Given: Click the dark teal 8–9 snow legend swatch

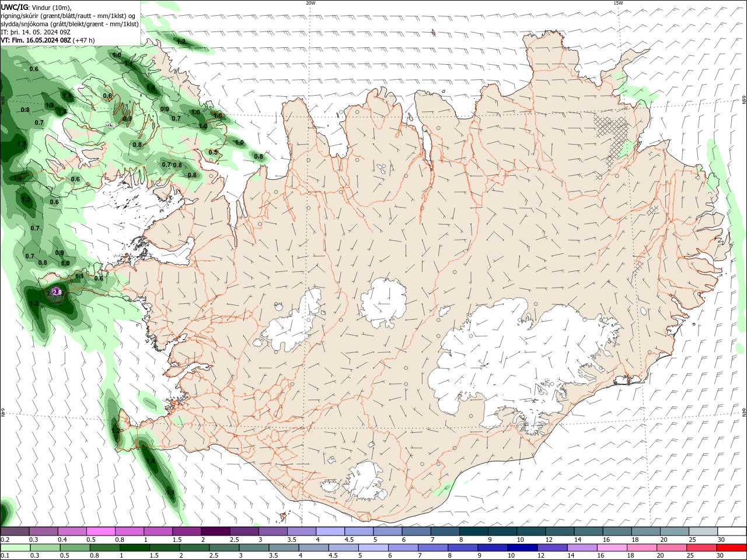Looking at the screenshot, I should 473,531.
